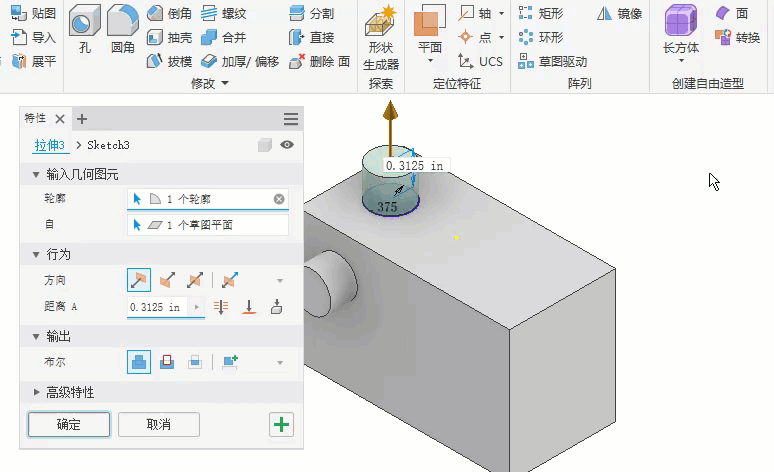The height and width of the screenshot is (472, 774).
Task: Click the 合并 combine tool
Action: coord(224,38)
